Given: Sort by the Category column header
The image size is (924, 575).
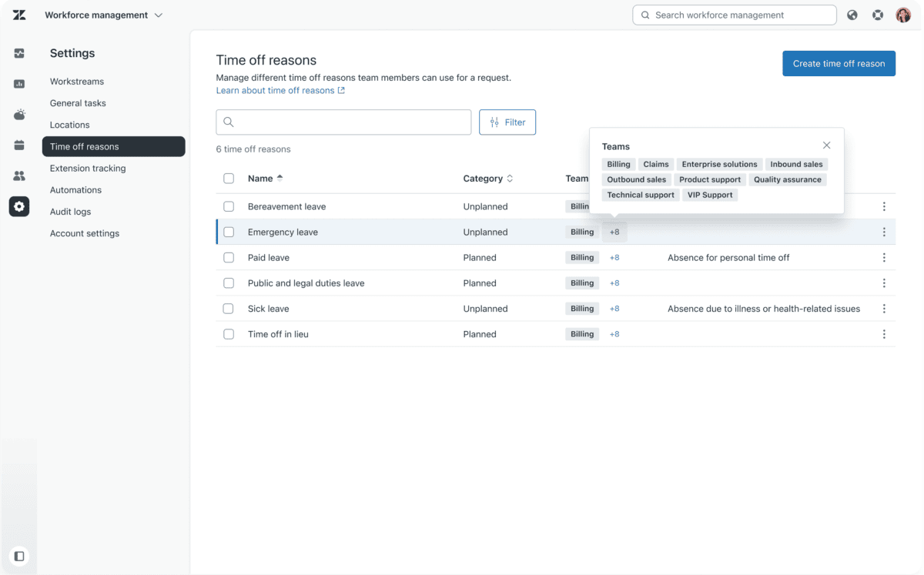Looking at the screenshot, I should [488, 179].
